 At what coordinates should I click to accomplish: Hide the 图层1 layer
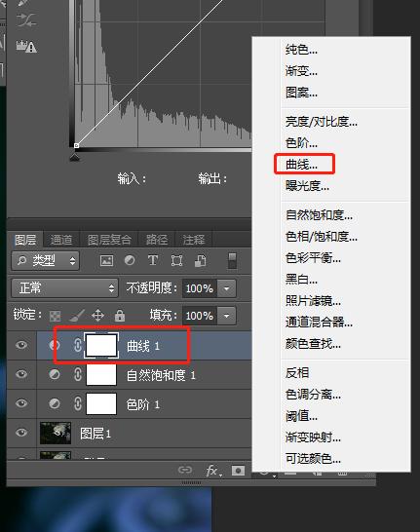click(x=21, y=433)
